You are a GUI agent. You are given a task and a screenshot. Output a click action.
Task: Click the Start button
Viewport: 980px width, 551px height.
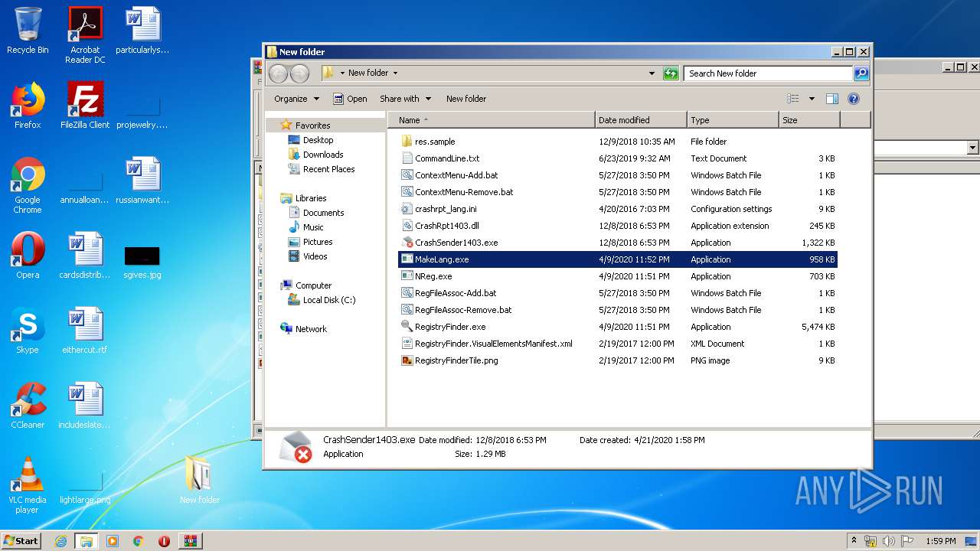pos(21,541)
